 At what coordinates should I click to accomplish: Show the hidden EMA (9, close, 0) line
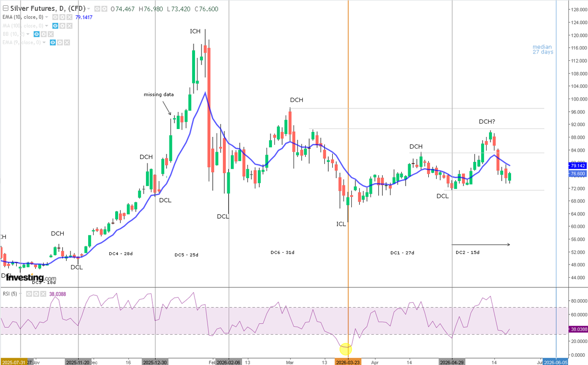point(53,43)
